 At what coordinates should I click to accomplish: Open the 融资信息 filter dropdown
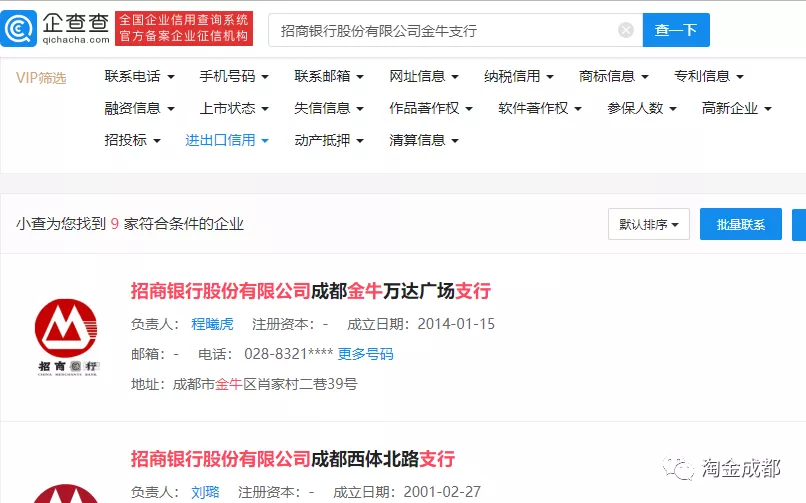tap(139, 108)
